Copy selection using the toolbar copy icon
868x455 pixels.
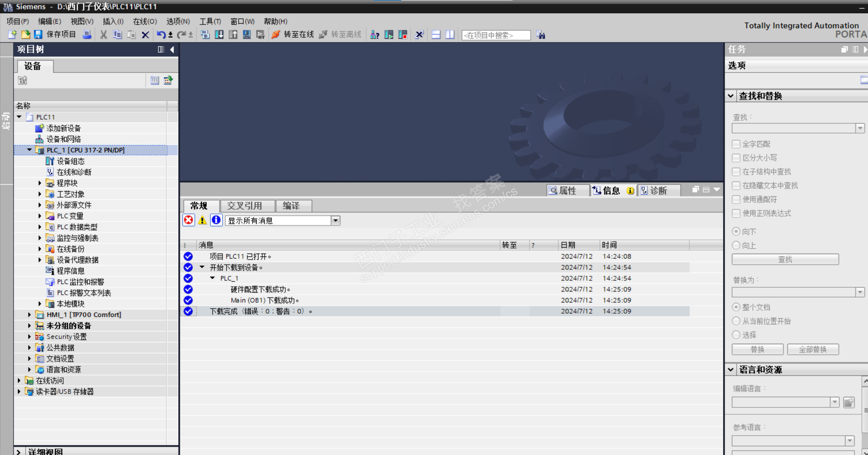117,35
